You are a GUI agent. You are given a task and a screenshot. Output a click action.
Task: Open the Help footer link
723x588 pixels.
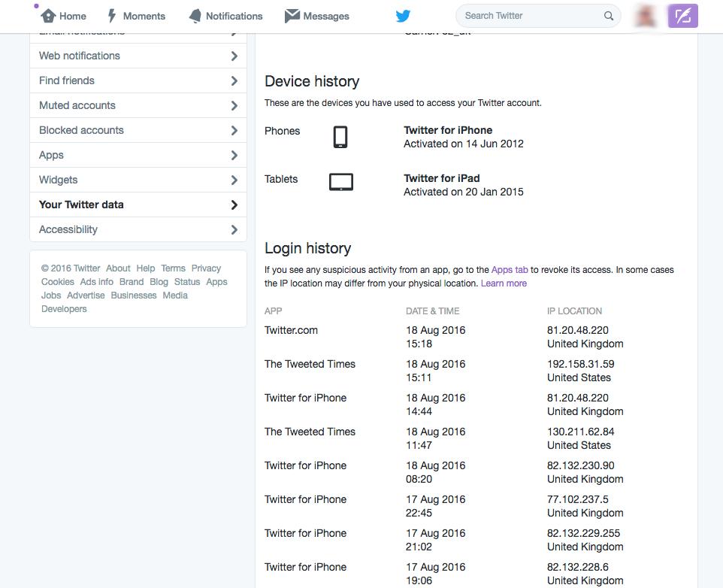146,268
